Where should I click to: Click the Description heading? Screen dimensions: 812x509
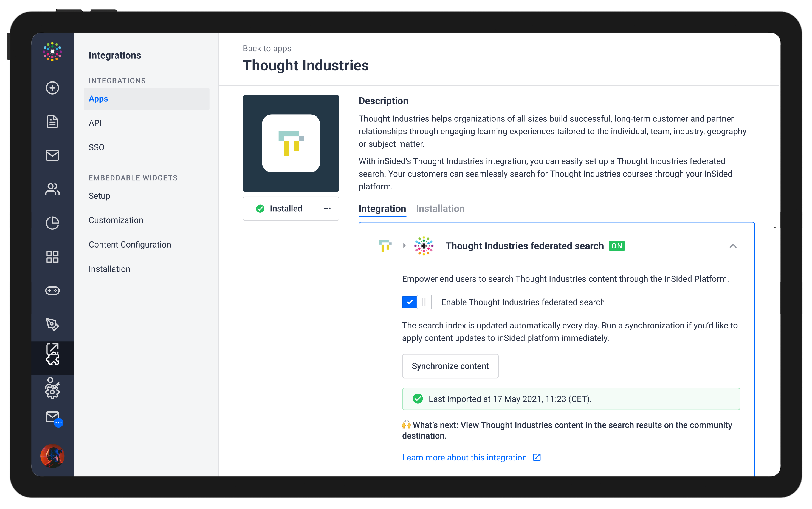pos(383,101)
